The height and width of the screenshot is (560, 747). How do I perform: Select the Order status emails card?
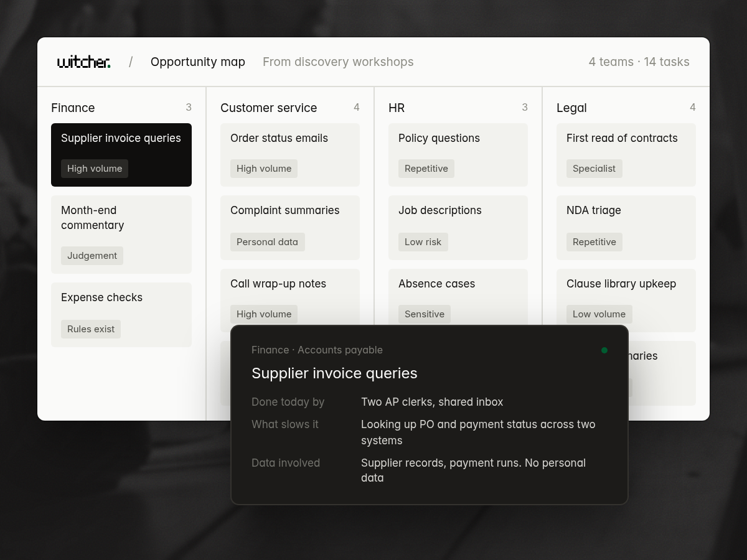290,155
